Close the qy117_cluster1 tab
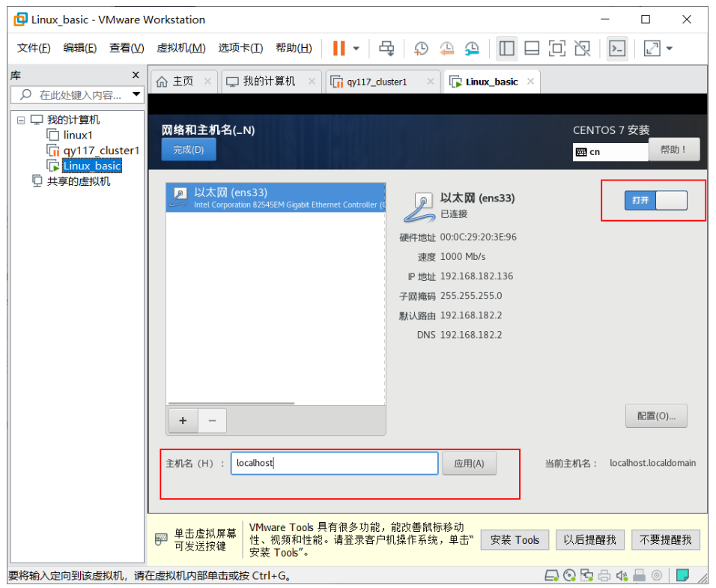Screen dimensions: 716x588 point(430,81)
